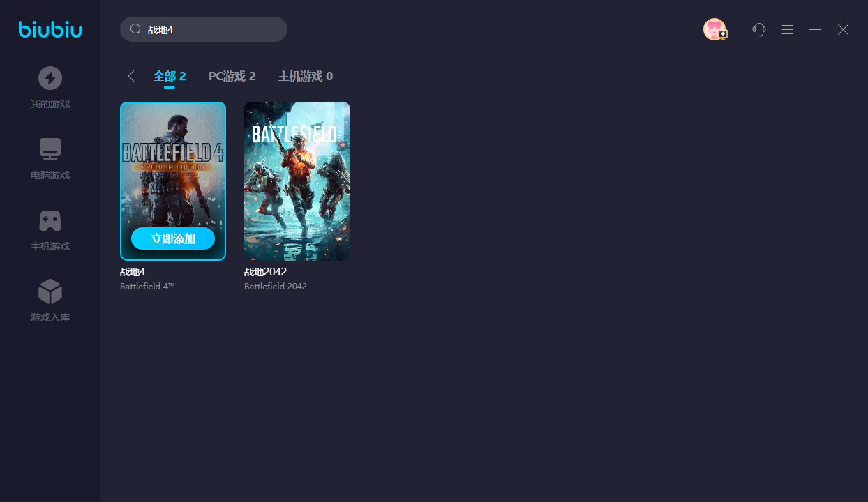
Task: Open console games controller icon
Action: point(50,220)
